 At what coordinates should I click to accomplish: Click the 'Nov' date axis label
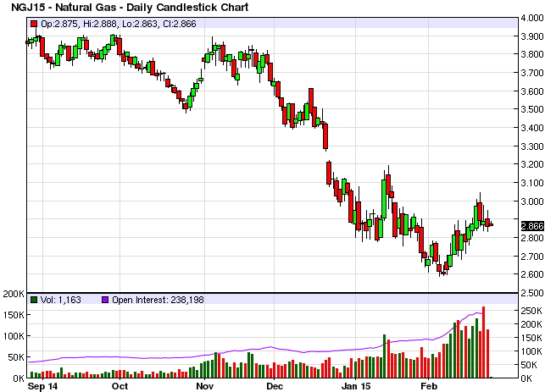point(204,386)
